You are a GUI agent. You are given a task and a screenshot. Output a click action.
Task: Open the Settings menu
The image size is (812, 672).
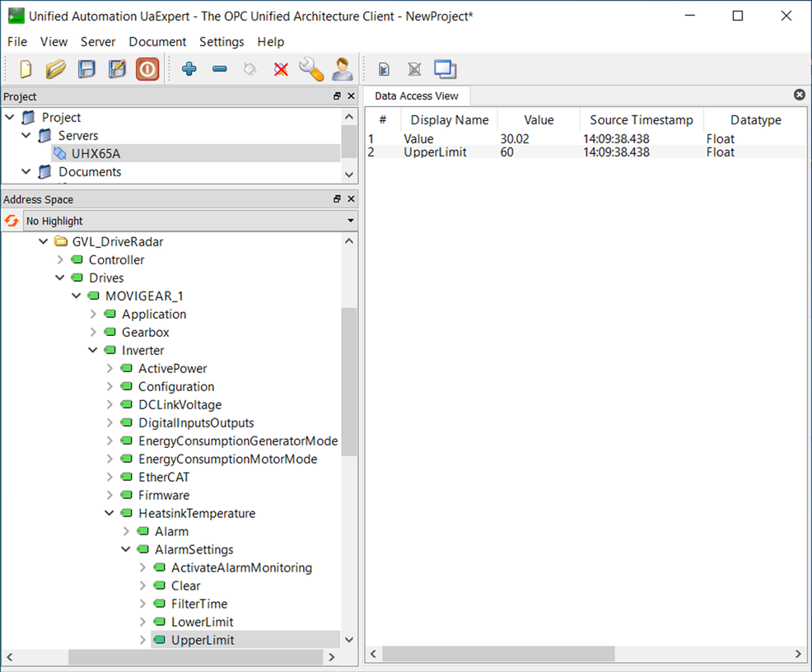click(222, 41)
